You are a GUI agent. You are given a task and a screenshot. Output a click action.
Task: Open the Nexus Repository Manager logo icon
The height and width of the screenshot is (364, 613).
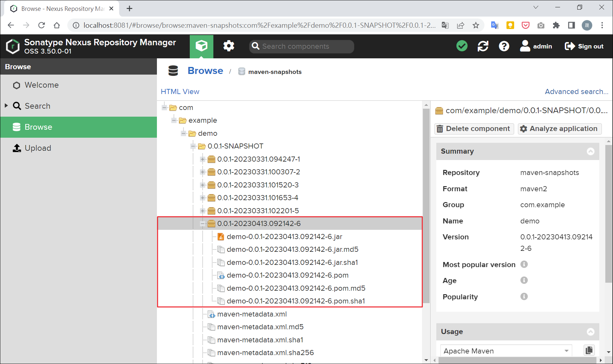(12, 46)
